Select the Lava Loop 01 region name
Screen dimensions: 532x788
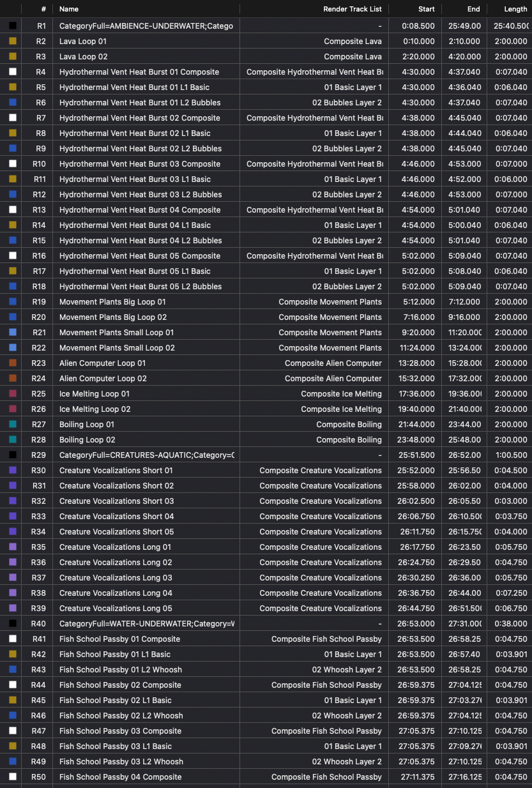(x=83, y=42)
